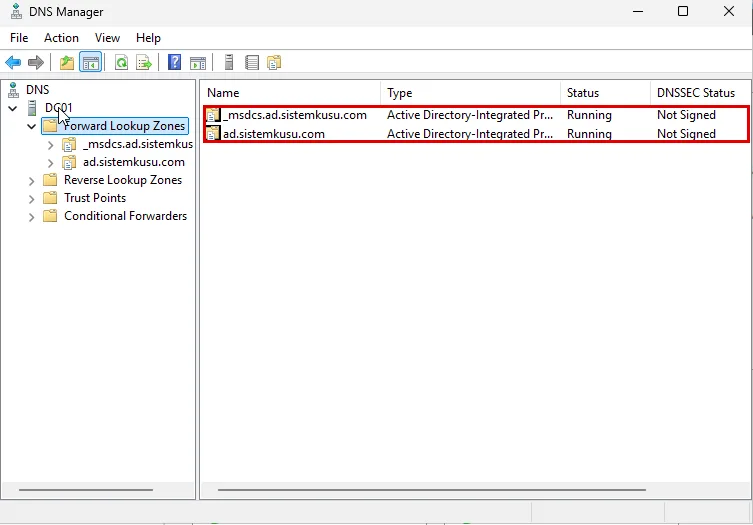Click Running status of _msdcs.ad.sistemkusu.com row

click(589, 115)
